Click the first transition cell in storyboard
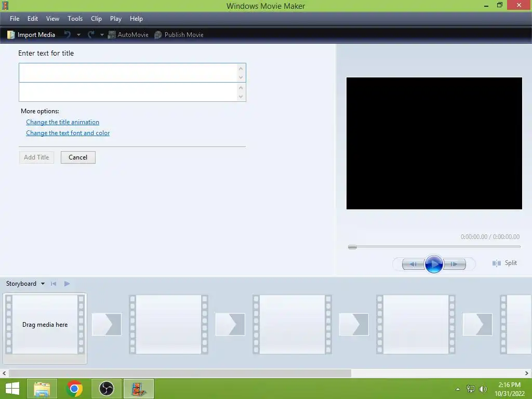Image resolution: width=532 pixels, height=399 pixels. coord(107,325)
